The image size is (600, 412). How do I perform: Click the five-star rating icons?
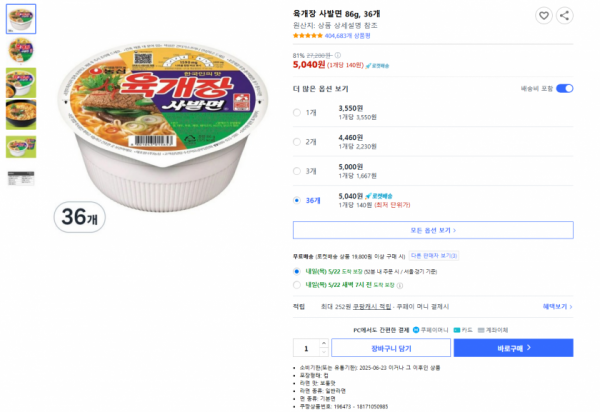(308, 35)
